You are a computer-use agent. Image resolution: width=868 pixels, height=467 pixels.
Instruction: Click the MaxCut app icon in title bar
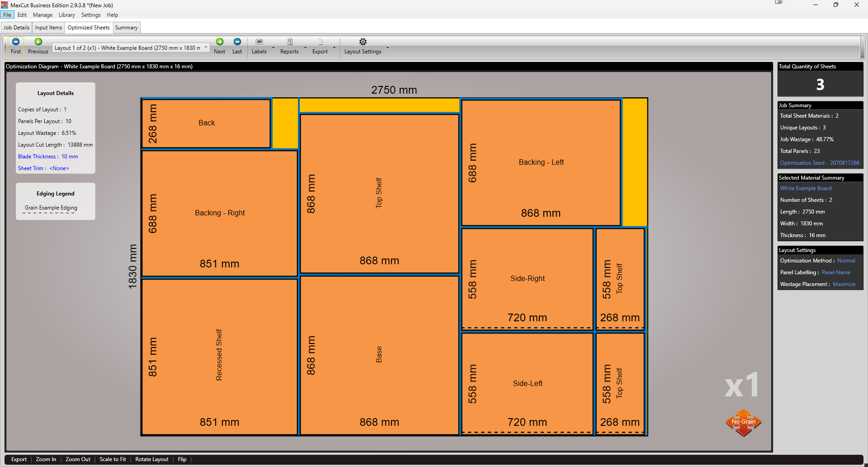[x=5, y=5]
